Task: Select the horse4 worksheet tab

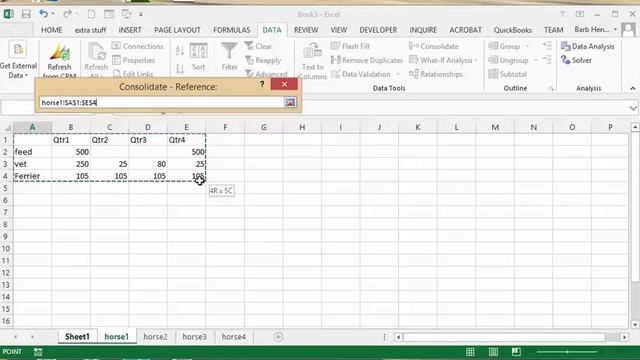Action: click(234, 337)
